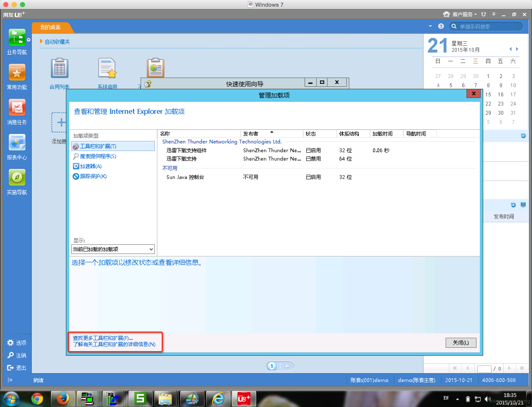Viewport: 532px width, 407px height.
Task: Click the page 1 indicator button
Action: pos(272,366)
